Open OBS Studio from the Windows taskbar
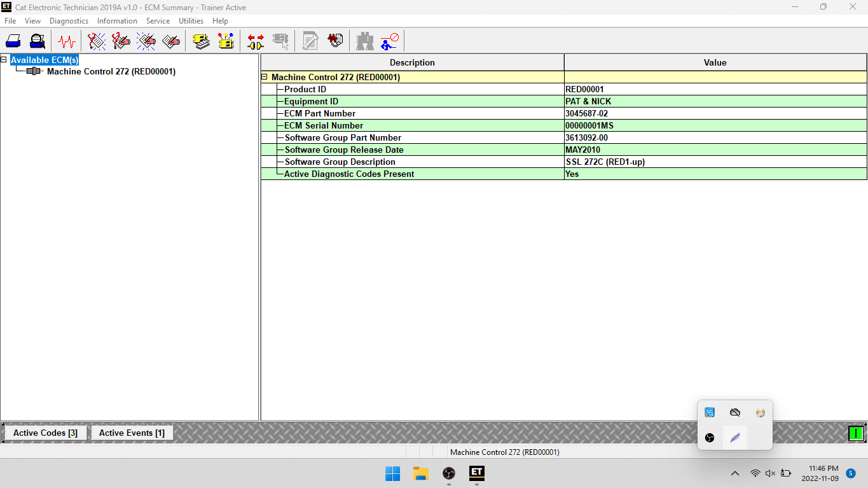Screen dimensions: 868x488 (449, 473)
